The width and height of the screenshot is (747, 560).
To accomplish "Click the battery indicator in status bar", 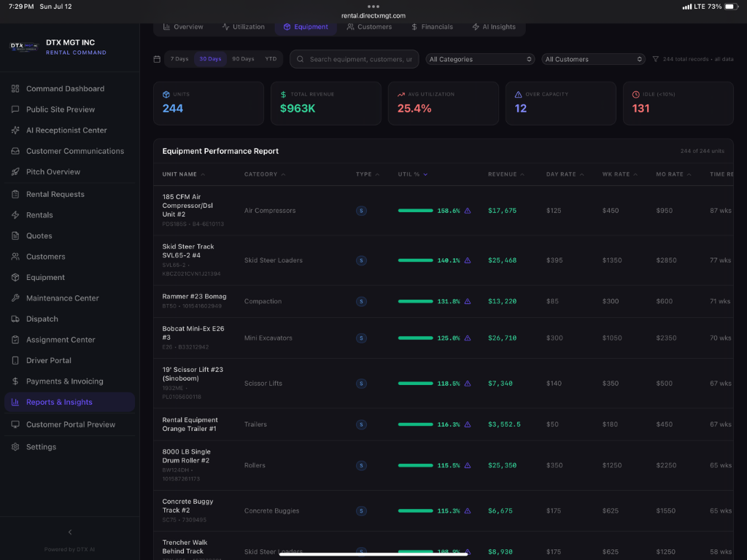I will 731,7.
